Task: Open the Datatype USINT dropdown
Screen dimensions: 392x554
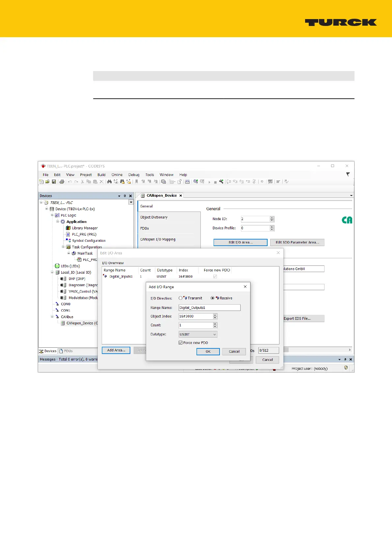Action: click(198, 334)
